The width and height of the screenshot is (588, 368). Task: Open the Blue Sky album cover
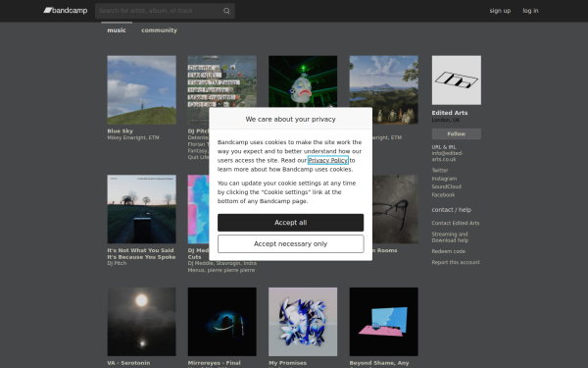pos(142,90)
